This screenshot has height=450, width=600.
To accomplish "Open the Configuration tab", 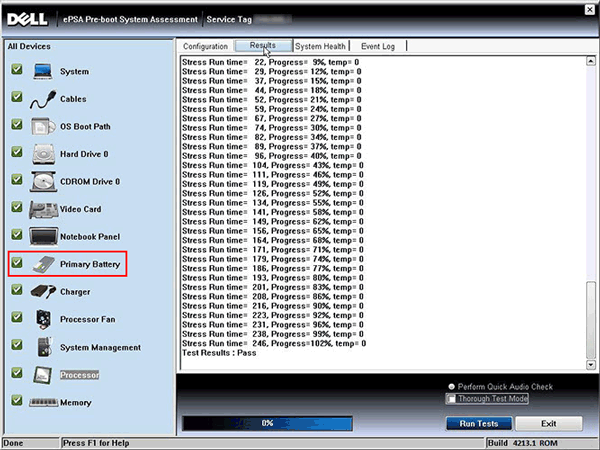I will pyautogui.click(x=205, y=46).
